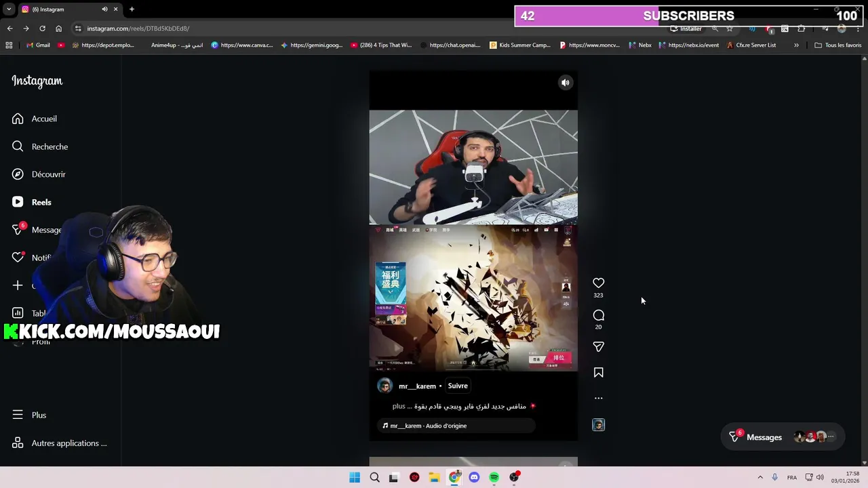Open the Nebx bookmark
The height and width of the screenshot is (488, 868).
click(640, 45)
